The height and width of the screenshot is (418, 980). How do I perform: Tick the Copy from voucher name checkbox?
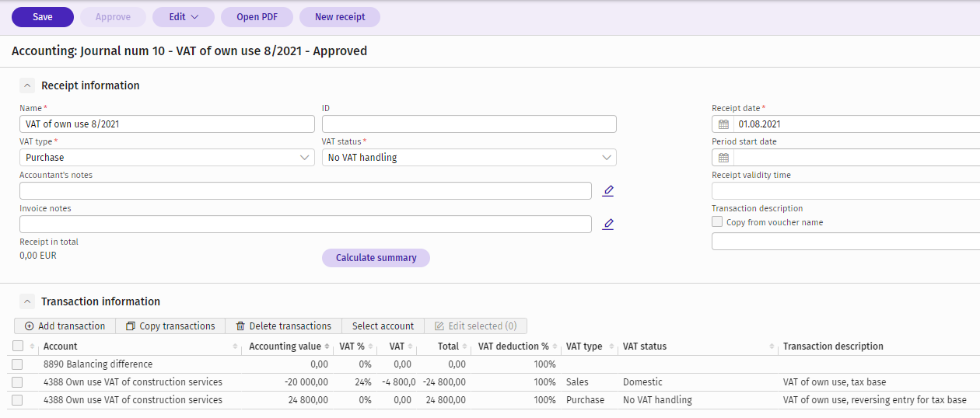(x=717, y=222)
